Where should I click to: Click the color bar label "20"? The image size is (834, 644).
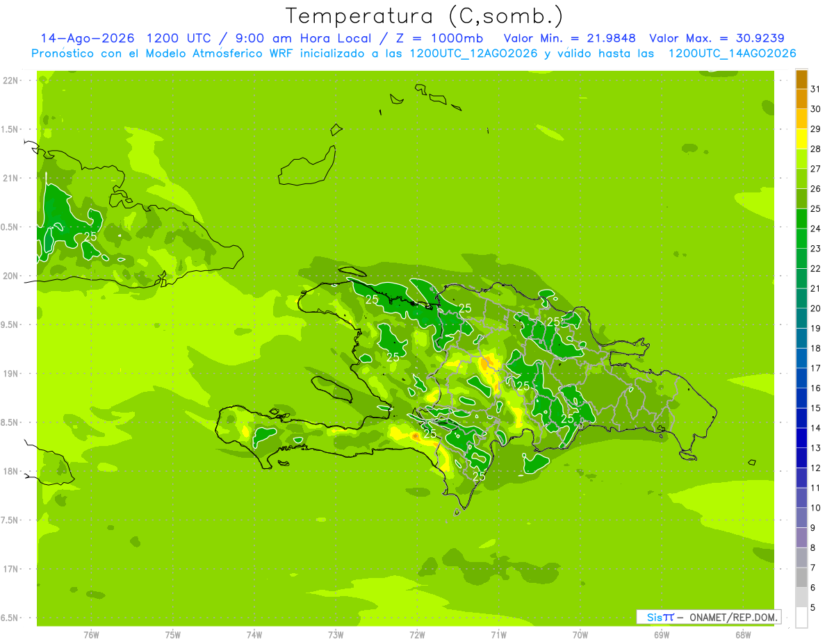[x=816, y=308]
